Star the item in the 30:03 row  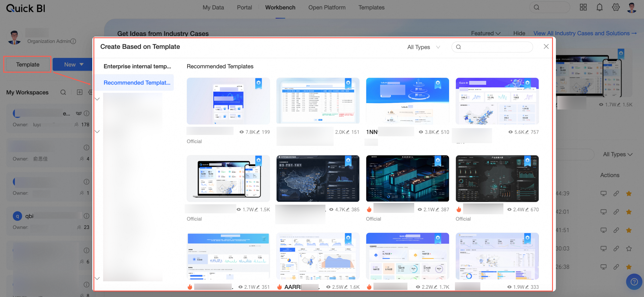tap(629, 249)
